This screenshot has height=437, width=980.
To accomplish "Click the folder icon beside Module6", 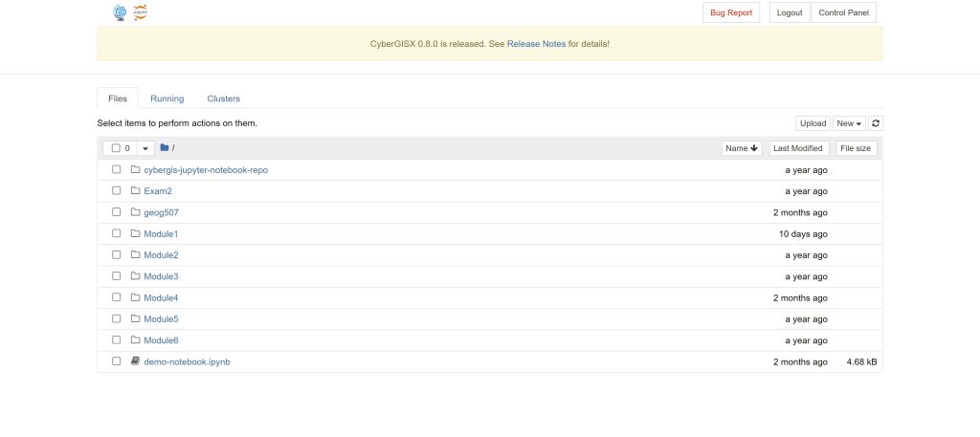I will tap(135, 340).
